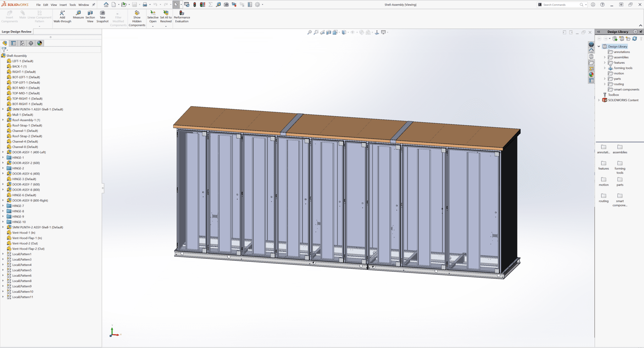Click inside the Search Commands field
644x348 pixels.
(560, 4)
